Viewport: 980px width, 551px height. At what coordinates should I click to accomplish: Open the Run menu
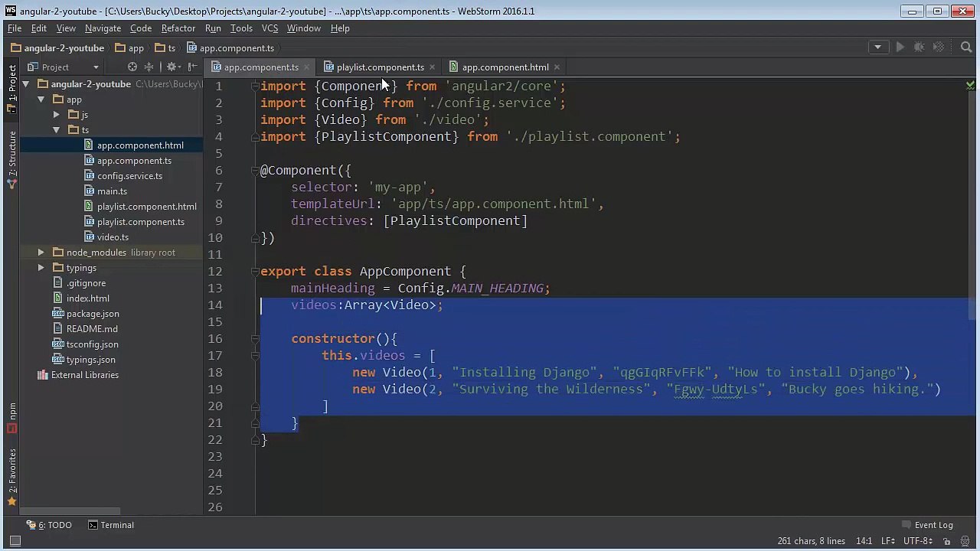point(213,28)
